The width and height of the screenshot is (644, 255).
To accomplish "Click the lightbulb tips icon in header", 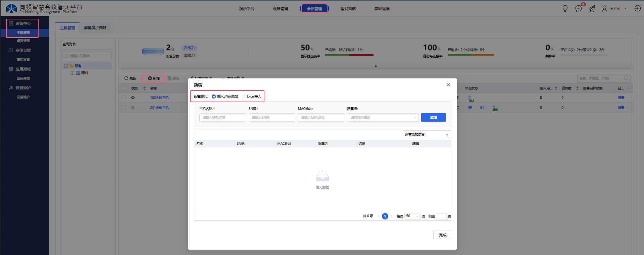I will [565, 8].
